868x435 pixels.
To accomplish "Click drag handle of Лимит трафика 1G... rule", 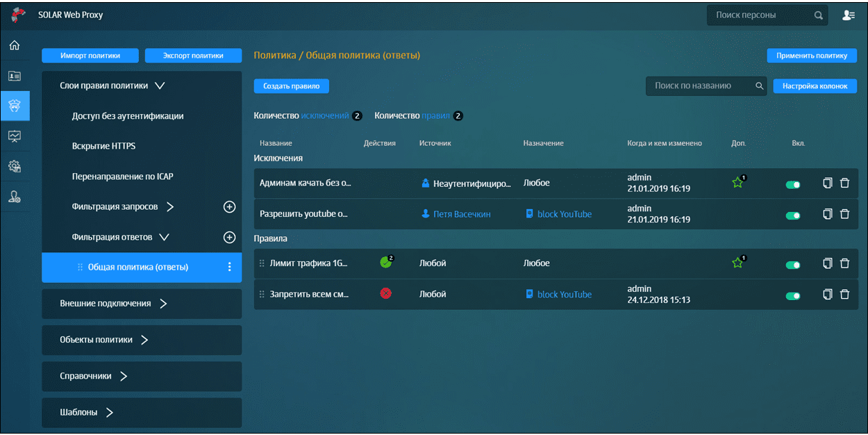I will [x=262, y=264].
